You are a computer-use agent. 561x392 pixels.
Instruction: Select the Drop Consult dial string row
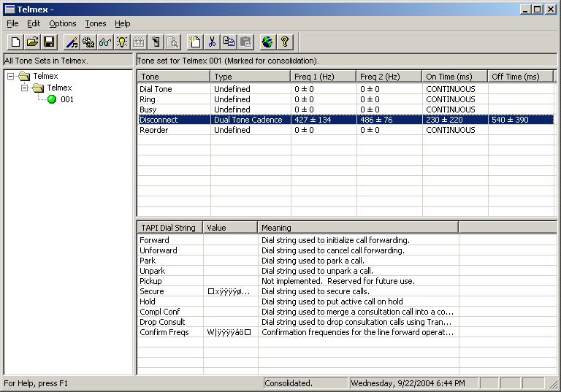[x=298, y=321]
